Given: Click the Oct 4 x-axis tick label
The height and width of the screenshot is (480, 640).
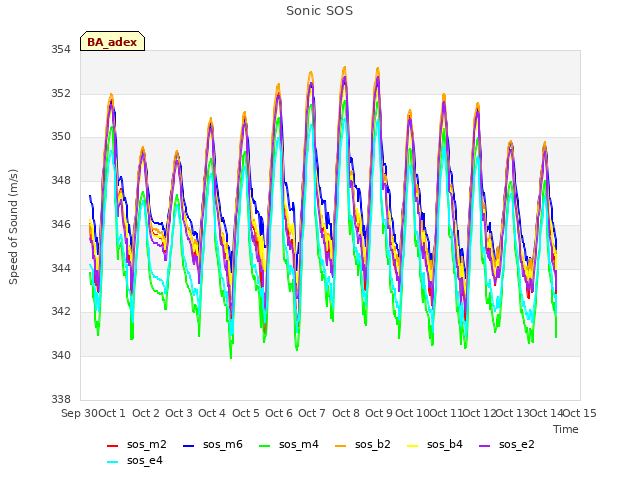Looking at the screenshot, I should [x=212, y=413].
